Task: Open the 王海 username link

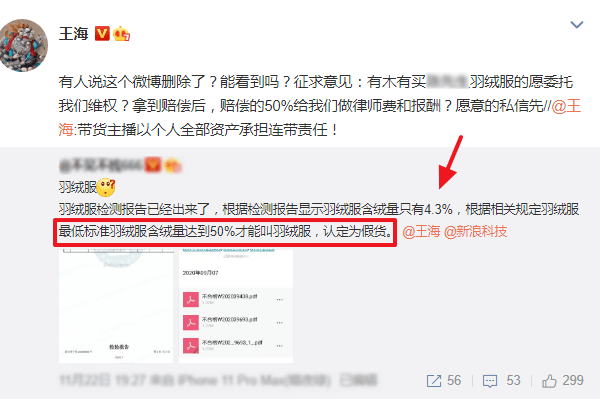Action: [x=73, y=34]
